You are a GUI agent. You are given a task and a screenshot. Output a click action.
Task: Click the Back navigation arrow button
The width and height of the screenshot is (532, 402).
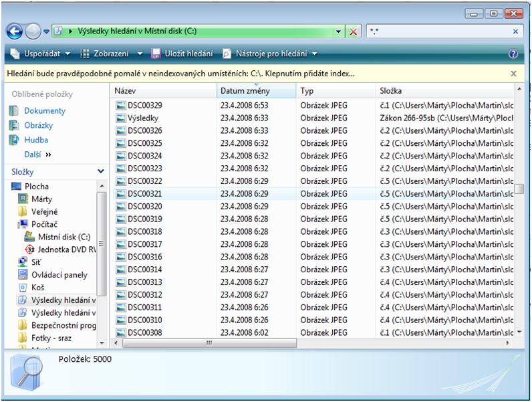(x=15, y=31)
